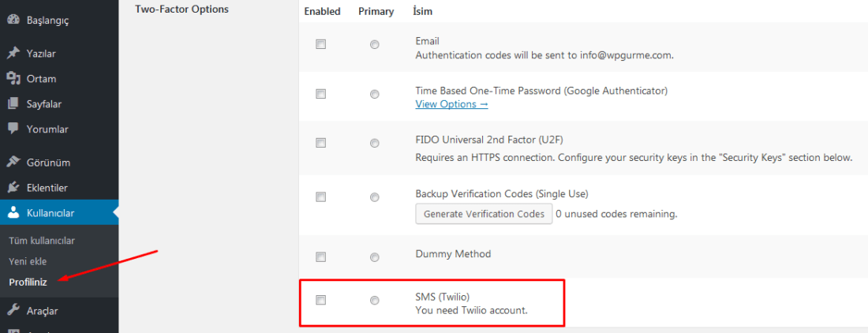Open the Ortam media icon

(13, 79)
